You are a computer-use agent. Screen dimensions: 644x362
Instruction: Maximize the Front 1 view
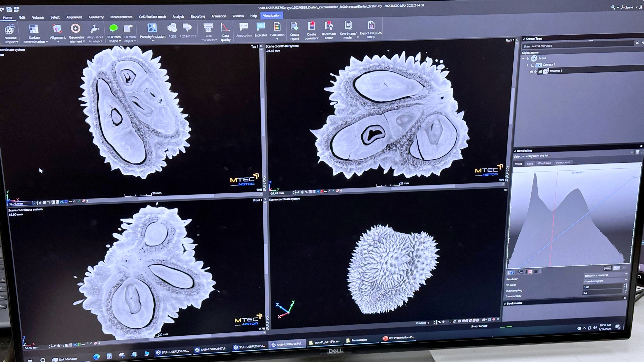point(265,200)
